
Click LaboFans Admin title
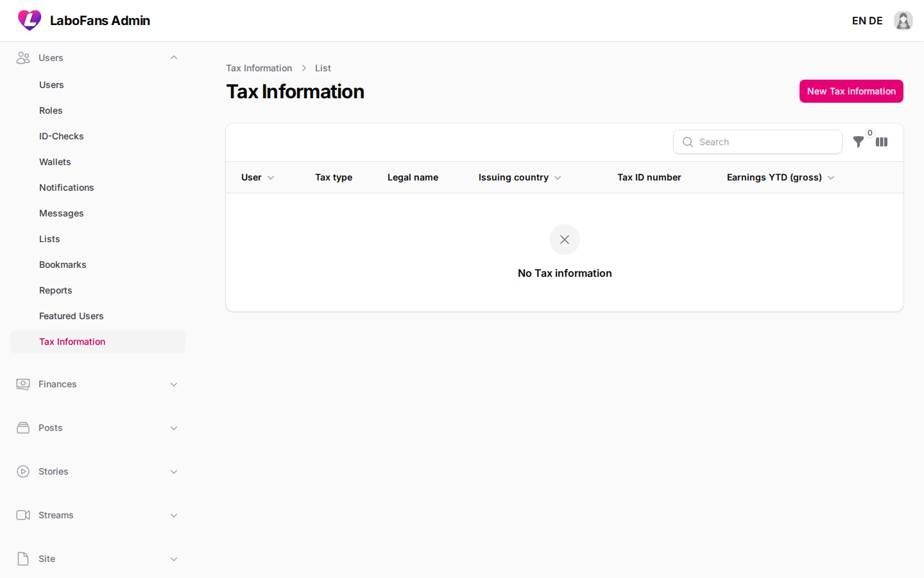100,21
